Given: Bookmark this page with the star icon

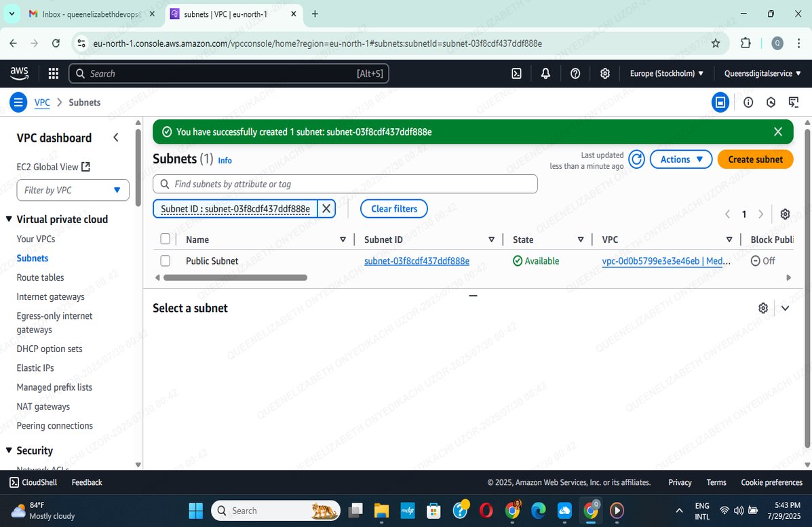Looking at the screenshot, I should [715, 43].
